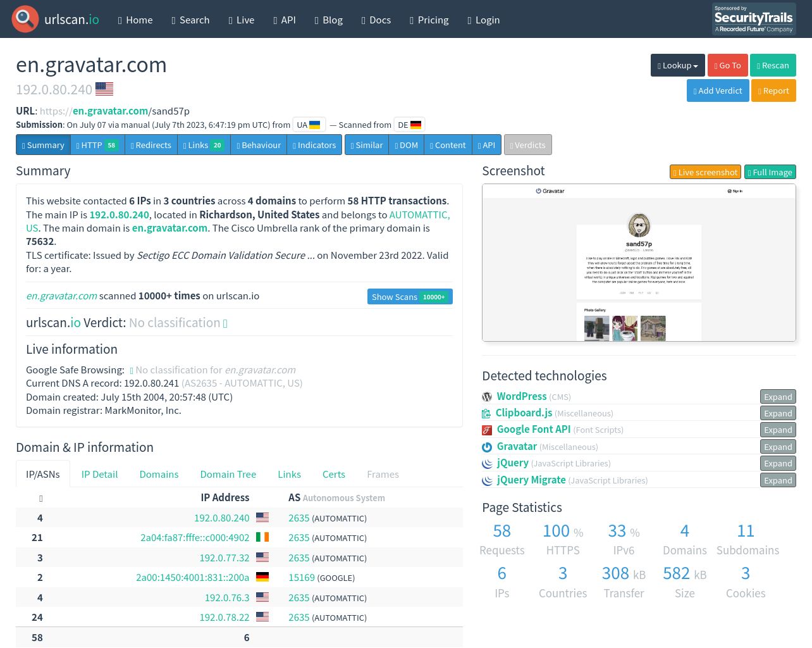This screenshot has width=812, height=648.
Task: Click the US flag in the 192.0.76.3 row
Action: 262,597
